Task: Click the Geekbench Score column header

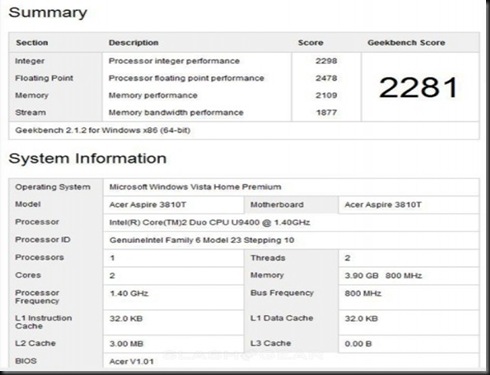Action: pos(406,43)
